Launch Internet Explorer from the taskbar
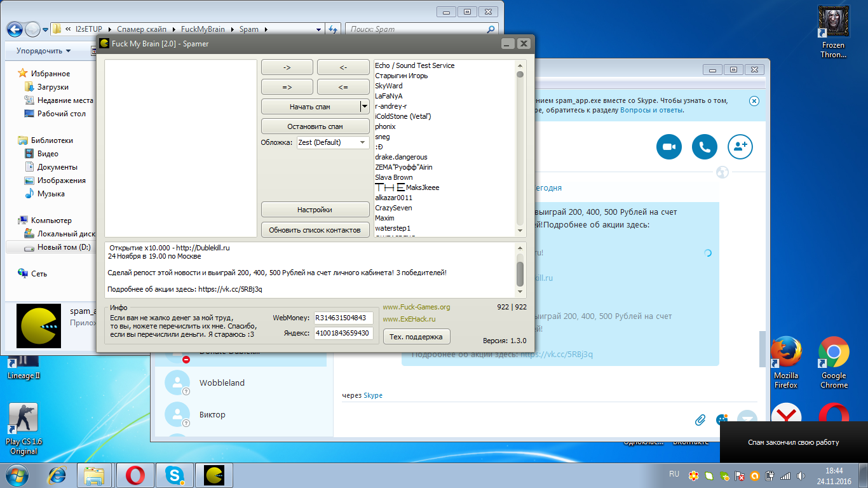The width and height of the screenshot is (868, 488). click(x=58, y=475)
